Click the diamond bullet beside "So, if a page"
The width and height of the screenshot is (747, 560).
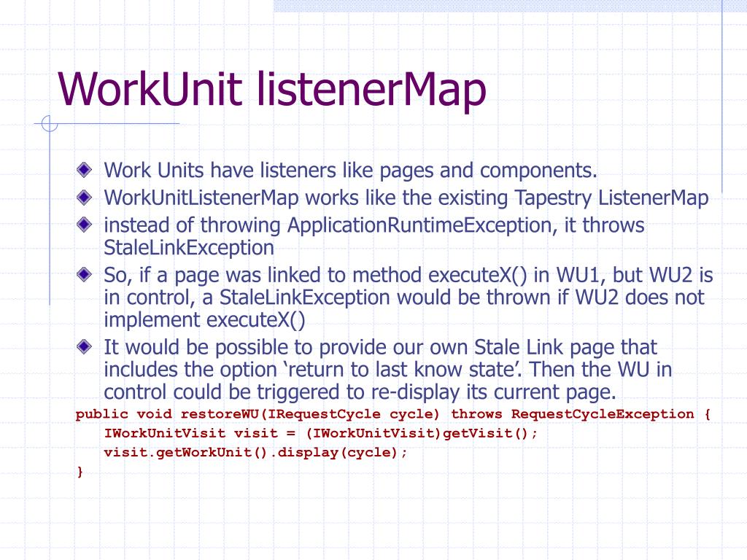[85, 274]
